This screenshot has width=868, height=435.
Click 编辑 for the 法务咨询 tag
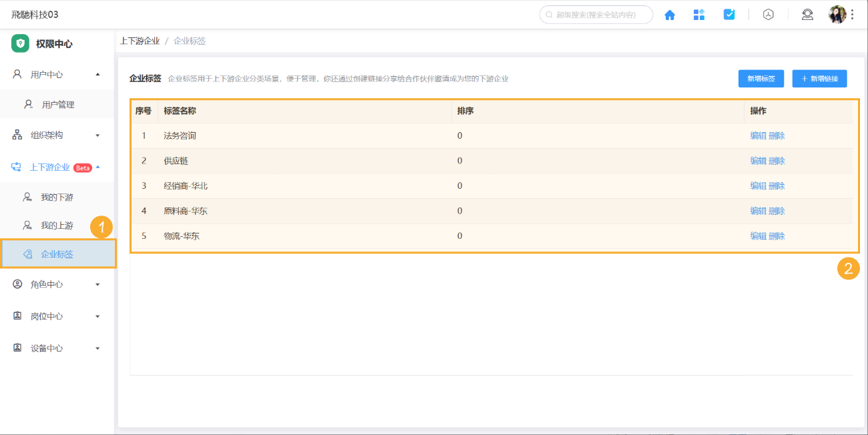pyautogui.click(x=758, y=135)
